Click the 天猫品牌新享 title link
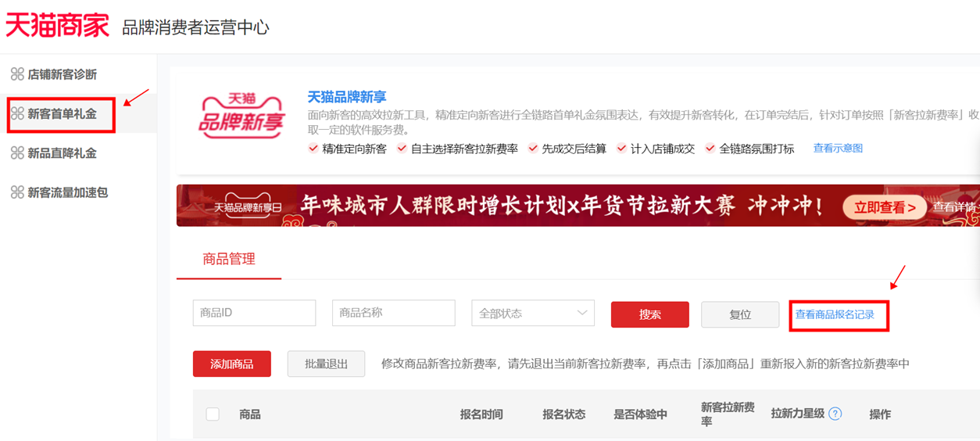Screen dimensions: 980x441 (347, 97)
